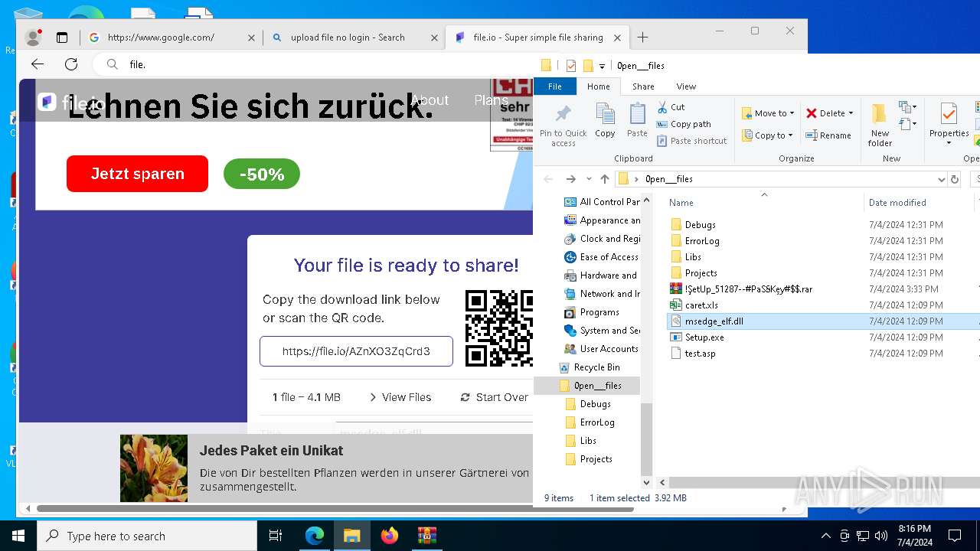The width and height of the screenshot is (980, 551).
Task: Click the Cut command
Action: point(671,107)
